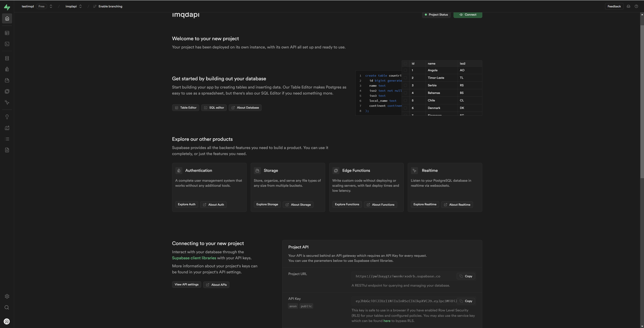
Task: Expand the testimqd organization switcher
Action: coord(51,7)
